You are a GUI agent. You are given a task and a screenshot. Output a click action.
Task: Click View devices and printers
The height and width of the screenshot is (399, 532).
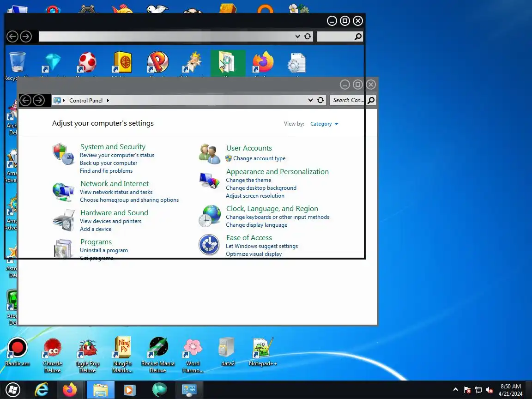(x=111, y=221)
